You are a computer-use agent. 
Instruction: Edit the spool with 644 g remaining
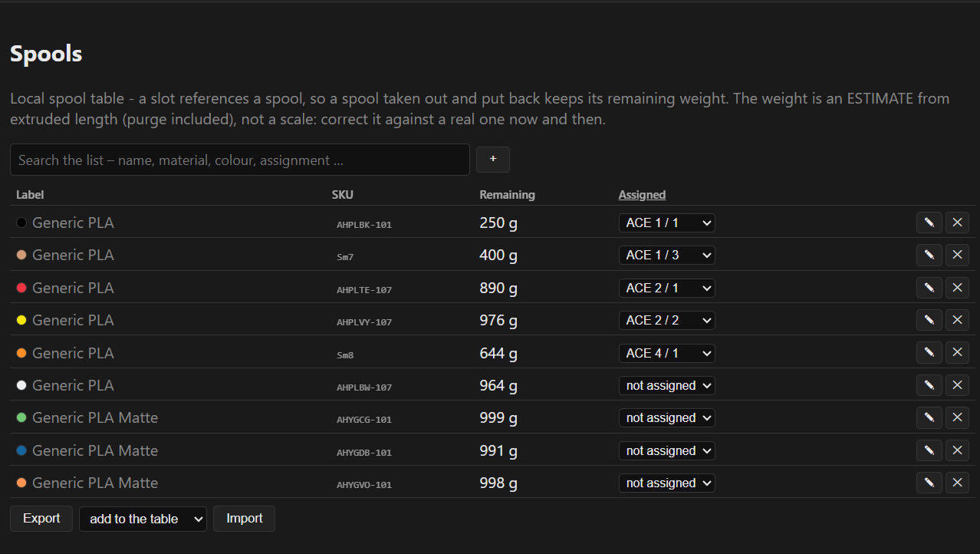[929, 352]
